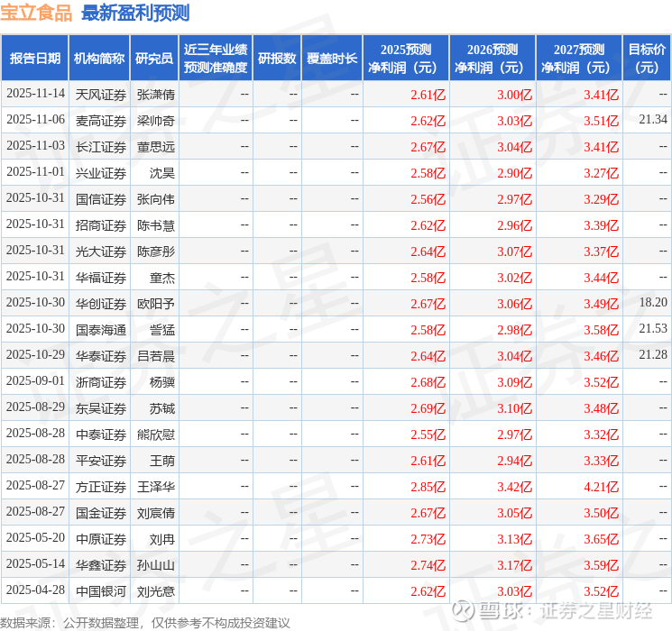Click target price 18.20
Screen dimensions: 672x631
tap(653, 303)
